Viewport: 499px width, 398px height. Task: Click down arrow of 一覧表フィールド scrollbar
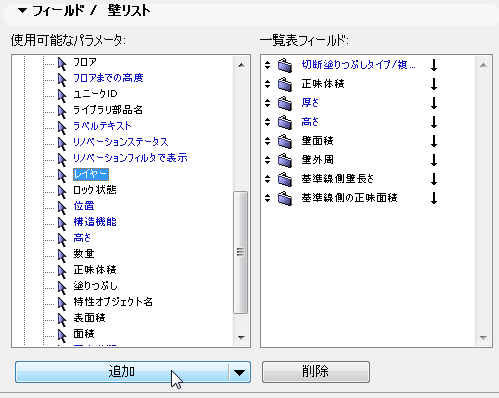tap(483, 337)
